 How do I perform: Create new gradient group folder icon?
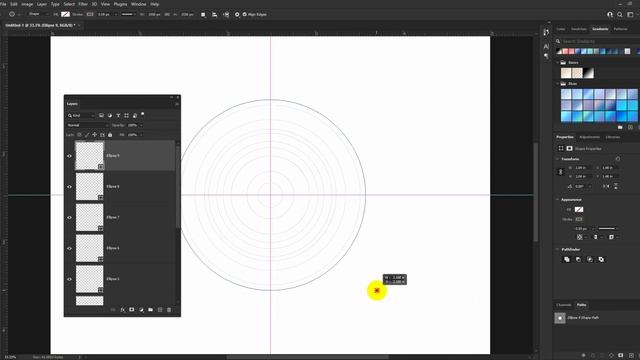(620, 127)
